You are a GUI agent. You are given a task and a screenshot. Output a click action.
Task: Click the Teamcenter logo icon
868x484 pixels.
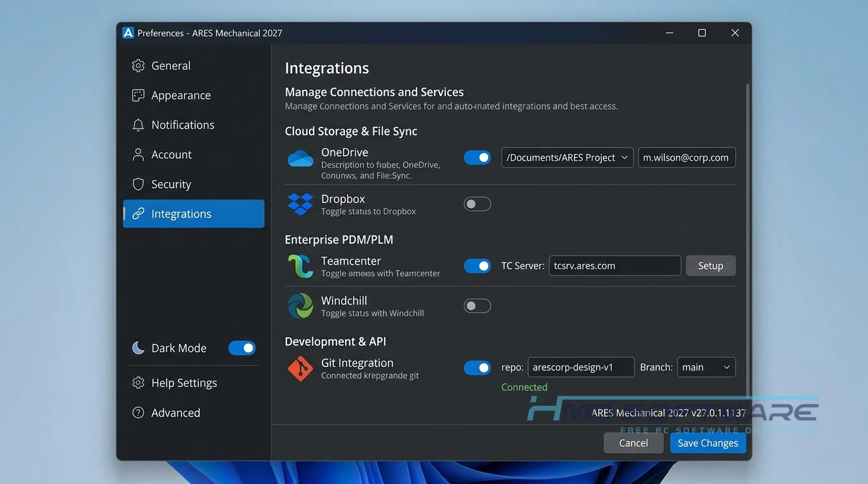tap(300, 266)
